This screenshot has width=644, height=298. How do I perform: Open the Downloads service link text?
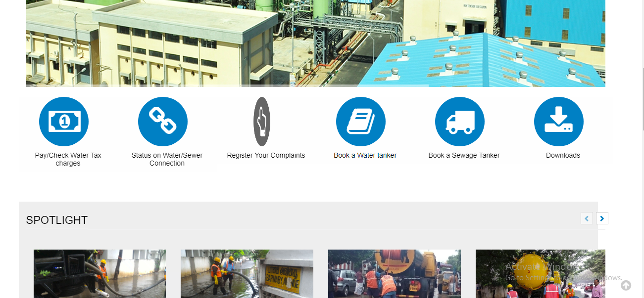point(563,155)
